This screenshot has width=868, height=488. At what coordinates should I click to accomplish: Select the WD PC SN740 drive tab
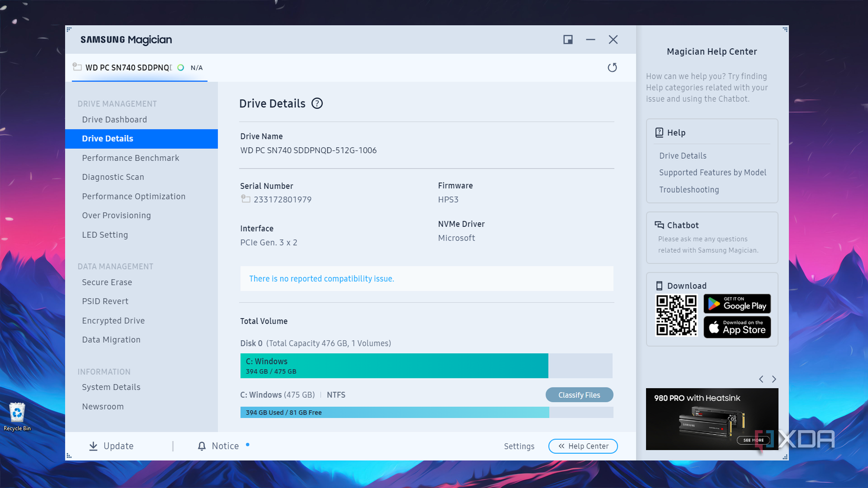139,67
